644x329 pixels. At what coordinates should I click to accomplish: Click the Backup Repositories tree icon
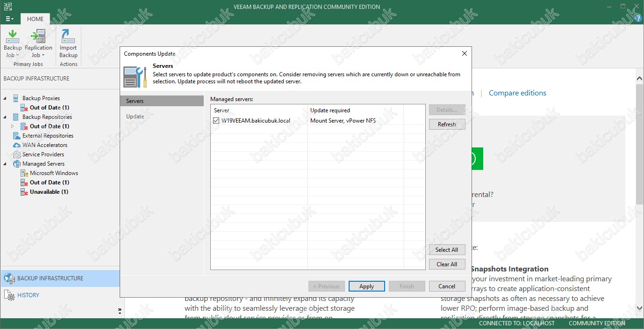[x=15, y=117]
